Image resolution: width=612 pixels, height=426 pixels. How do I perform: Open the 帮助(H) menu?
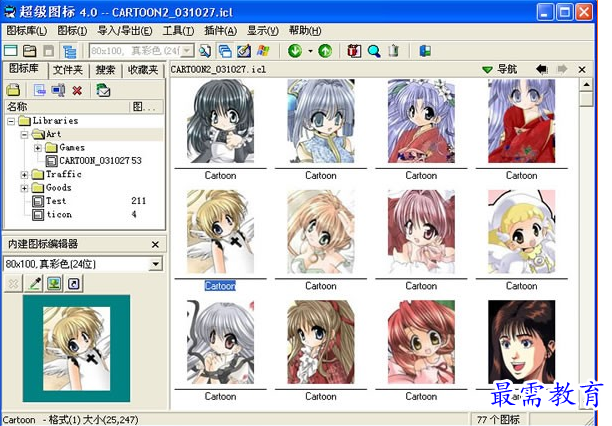(x=305, y=30)
